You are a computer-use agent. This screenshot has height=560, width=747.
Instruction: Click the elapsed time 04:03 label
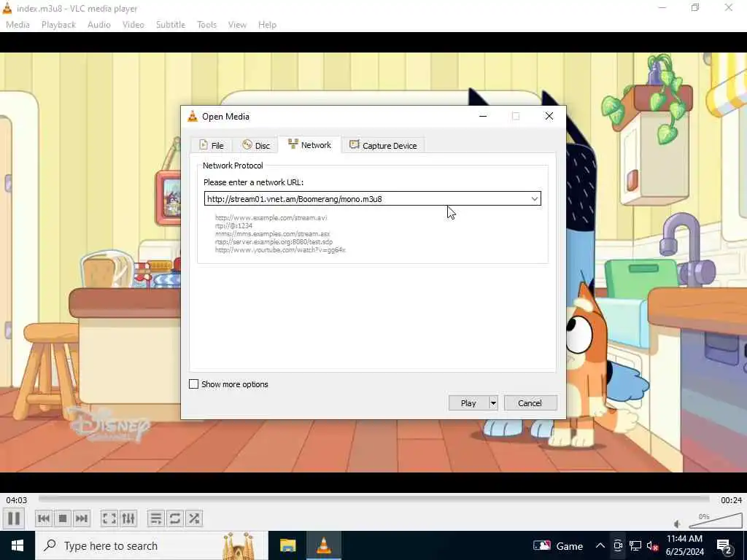point(16,500)
